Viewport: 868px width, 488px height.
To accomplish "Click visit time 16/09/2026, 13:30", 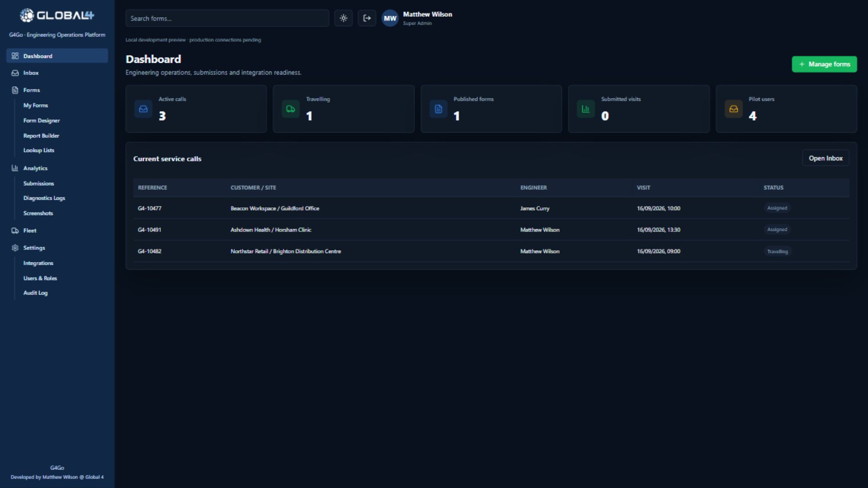I will [x=659, y=230].
